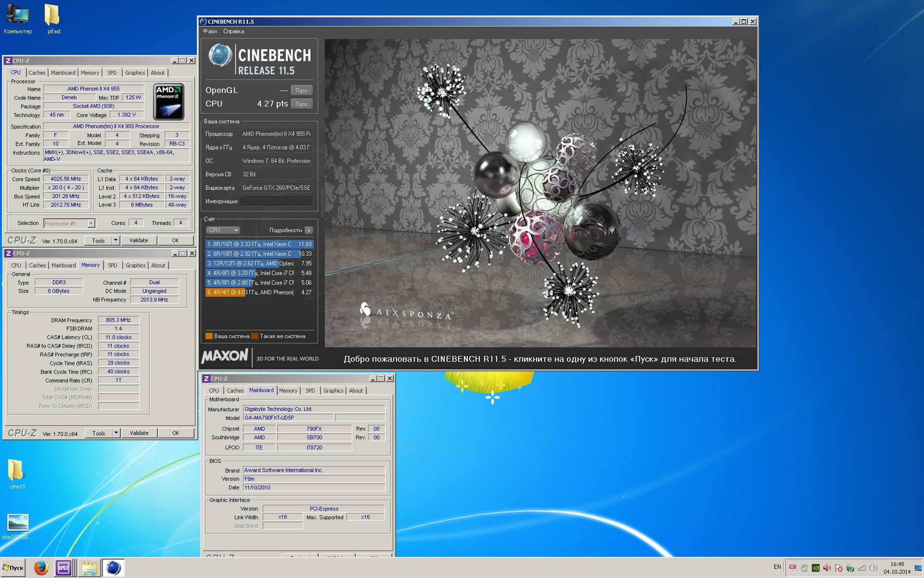Screen dimensions: 924x578
Task: Open the Компьютер desktop icon
Action: 18,19
